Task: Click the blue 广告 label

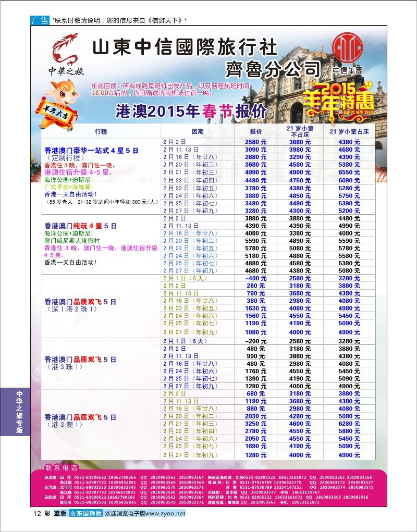Action: (x=40, y=20)
